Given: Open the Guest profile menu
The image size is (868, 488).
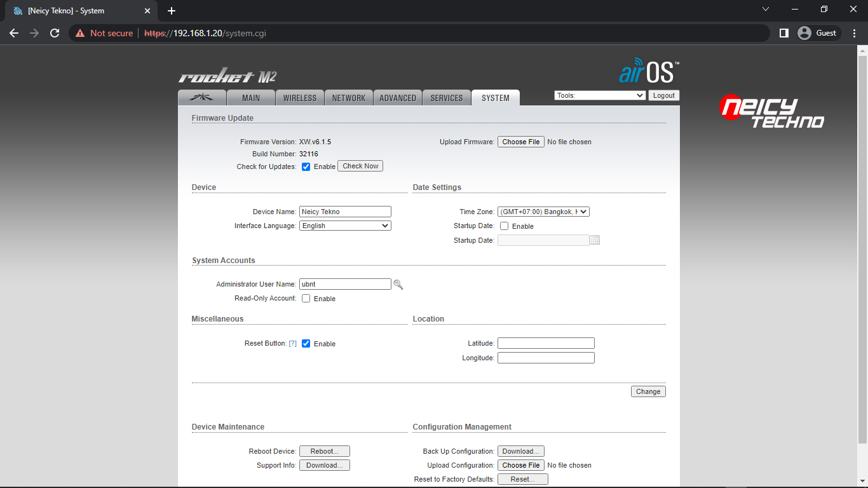Looking at the screenshot, I should coord(818,33).
